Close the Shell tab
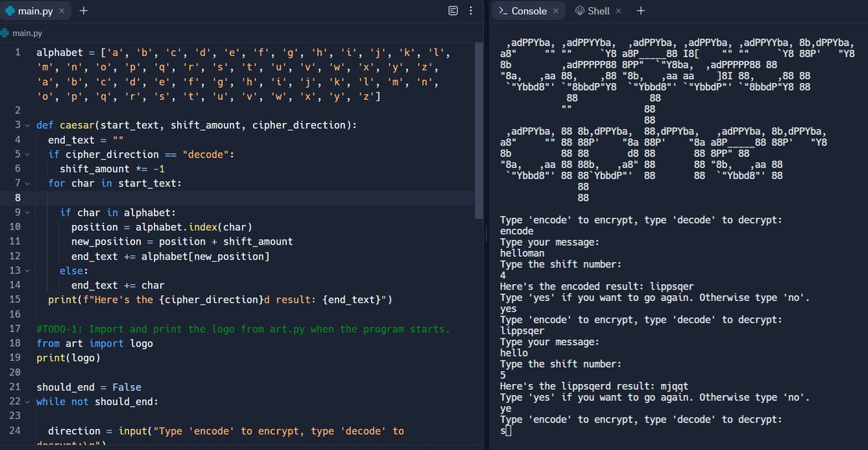The width and height of the screenshot is (868, 450). [619, 11]
